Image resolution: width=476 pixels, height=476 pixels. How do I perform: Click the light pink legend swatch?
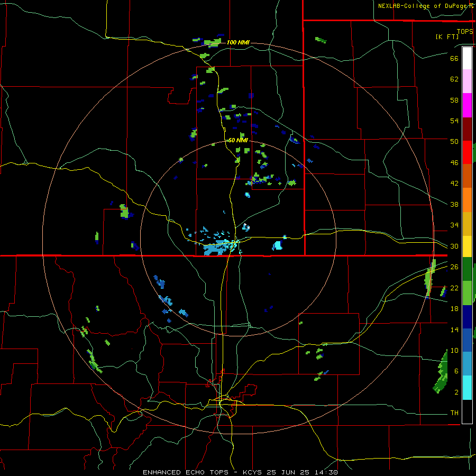[x=467, y=81]
